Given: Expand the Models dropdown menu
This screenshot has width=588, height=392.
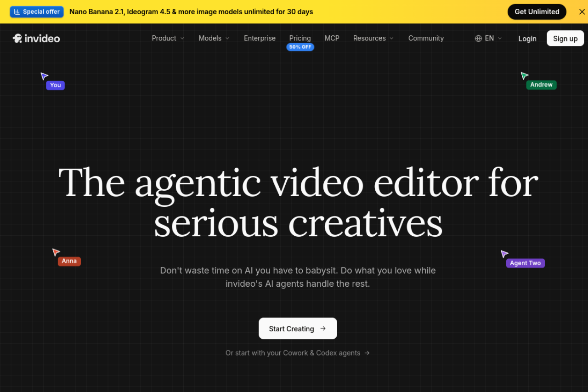Looking at the screenshot, I should (x=214, y=38).
